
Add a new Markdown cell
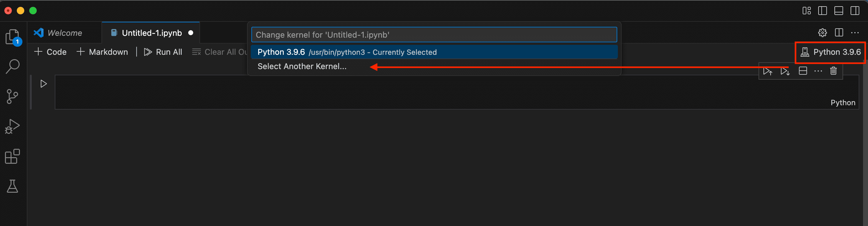click(x=102, y=52)
